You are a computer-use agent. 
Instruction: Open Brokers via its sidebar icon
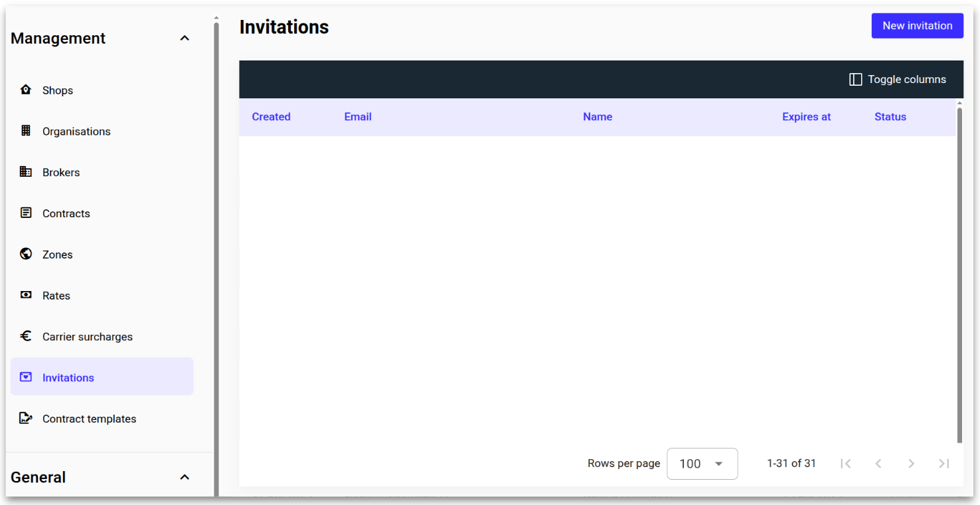click(x=25, y=172)
